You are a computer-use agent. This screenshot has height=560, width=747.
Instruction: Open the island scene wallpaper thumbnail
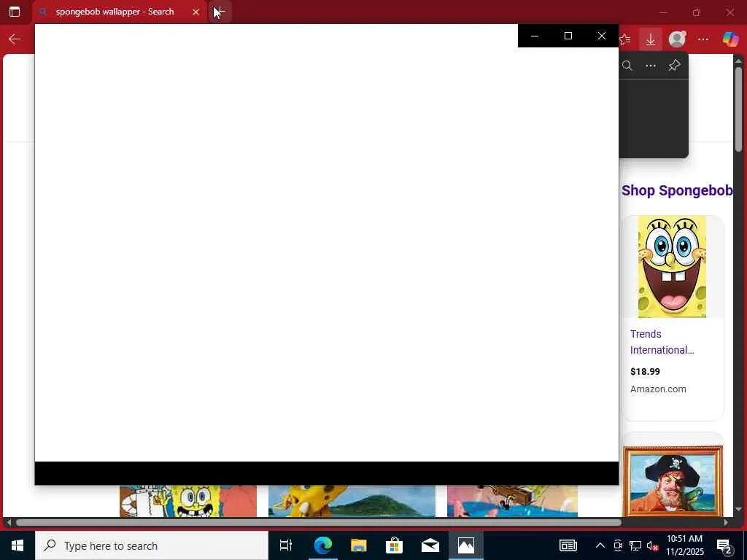[352, 501]
